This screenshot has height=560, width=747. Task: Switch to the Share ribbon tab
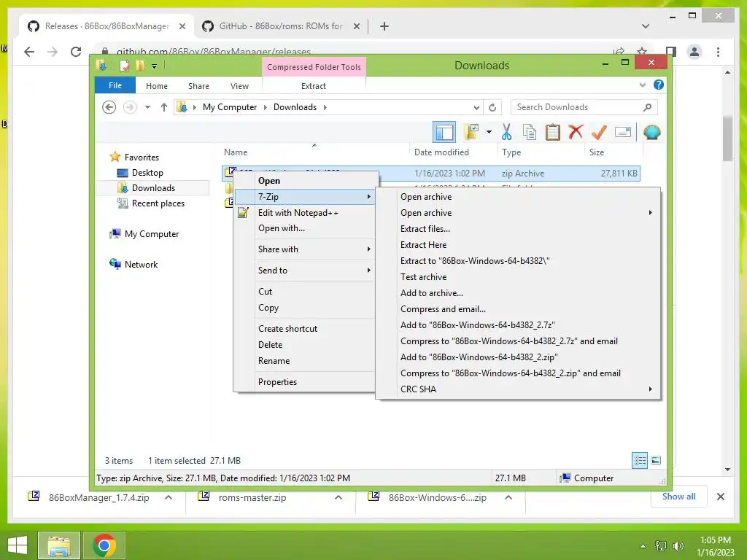point(198,86)
